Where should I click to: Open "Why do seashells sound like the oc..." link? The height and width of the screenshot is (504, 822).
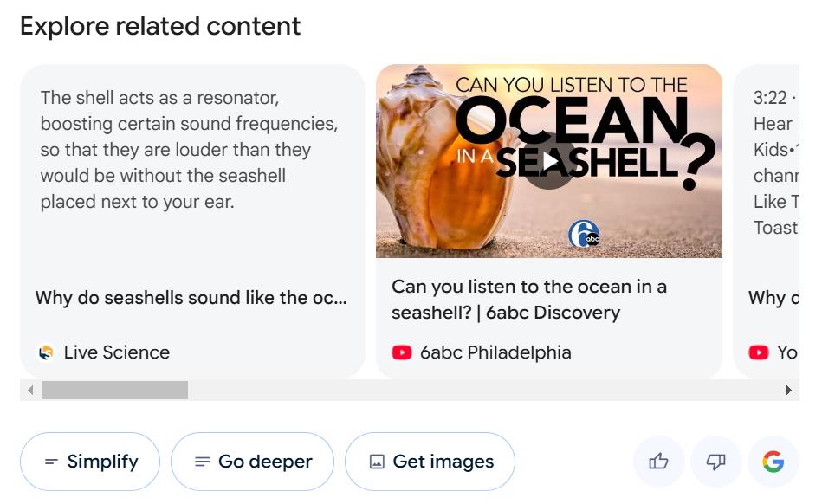point(191,298)
